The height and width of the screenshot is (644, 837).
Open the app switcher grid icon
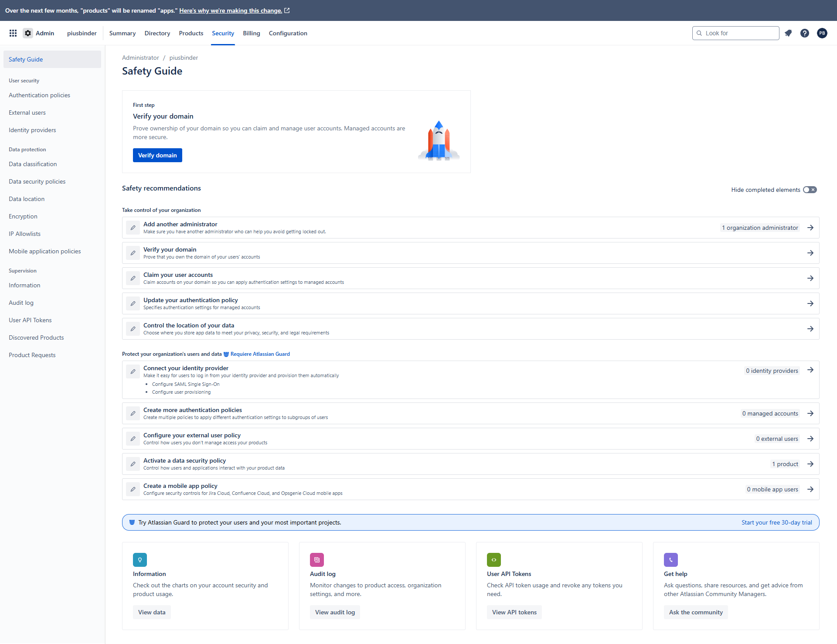click(13, 33)
